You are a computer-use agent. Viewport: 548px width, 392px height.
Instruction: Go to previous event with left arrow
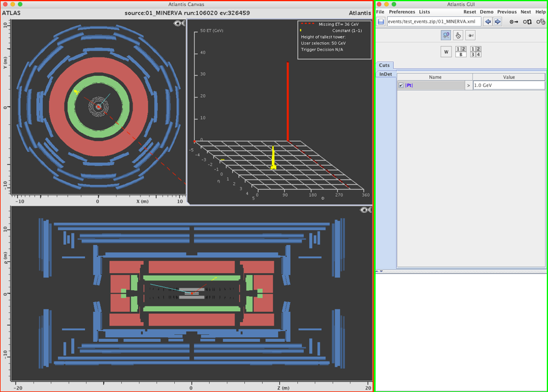tap(488, 22)
